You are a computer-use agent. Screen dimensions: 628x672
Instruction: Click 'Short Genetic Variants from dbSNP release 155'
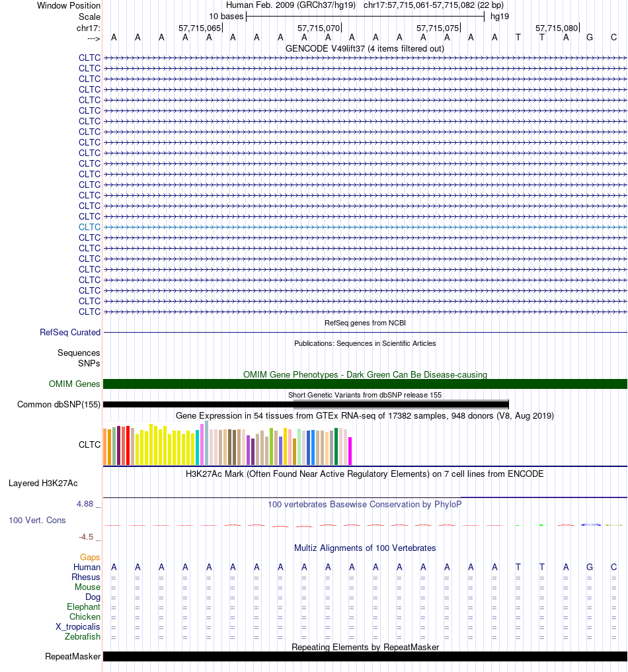point(364,395)
